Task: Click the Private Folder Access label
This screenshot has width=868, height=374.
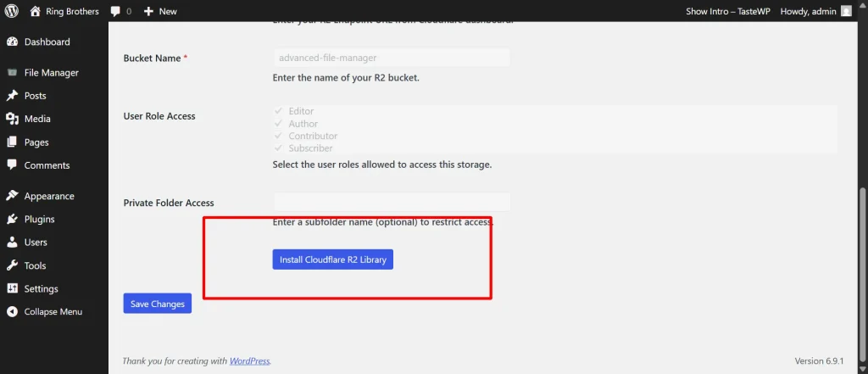Action: 169,203
